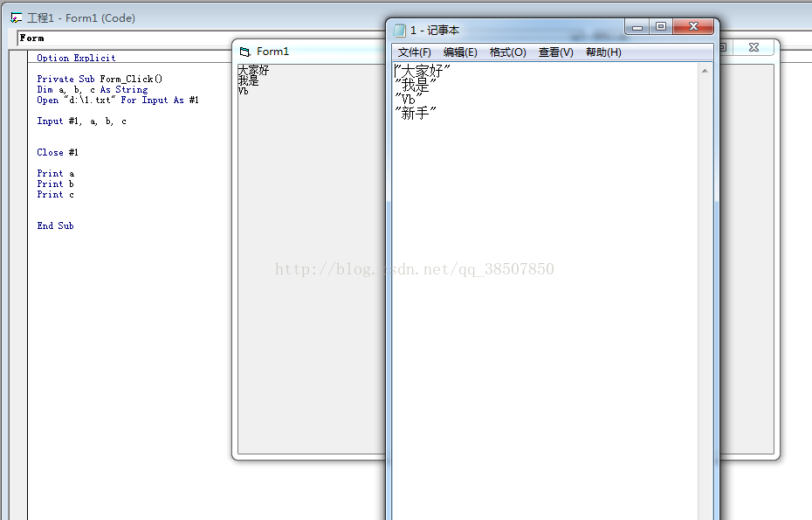
Task: Click the "大家好" line in Notepad
Action: coord(423,71)
